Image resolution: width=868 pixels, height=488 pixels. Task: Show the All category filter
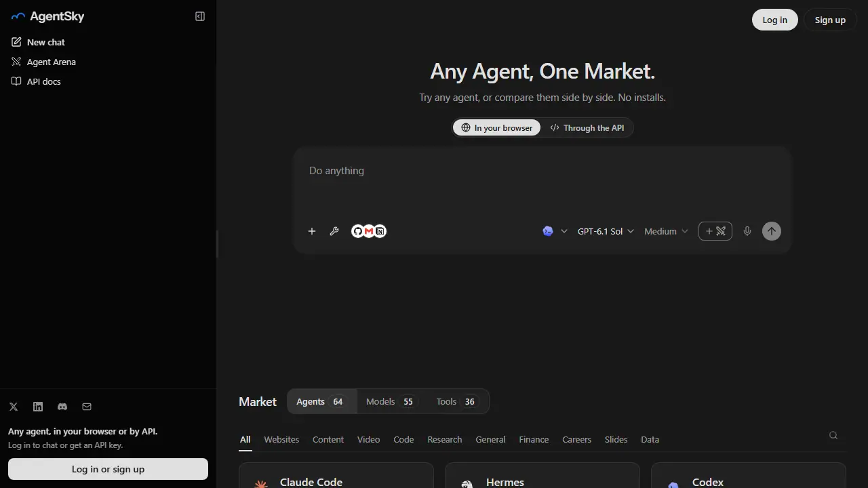coord(245,439)
